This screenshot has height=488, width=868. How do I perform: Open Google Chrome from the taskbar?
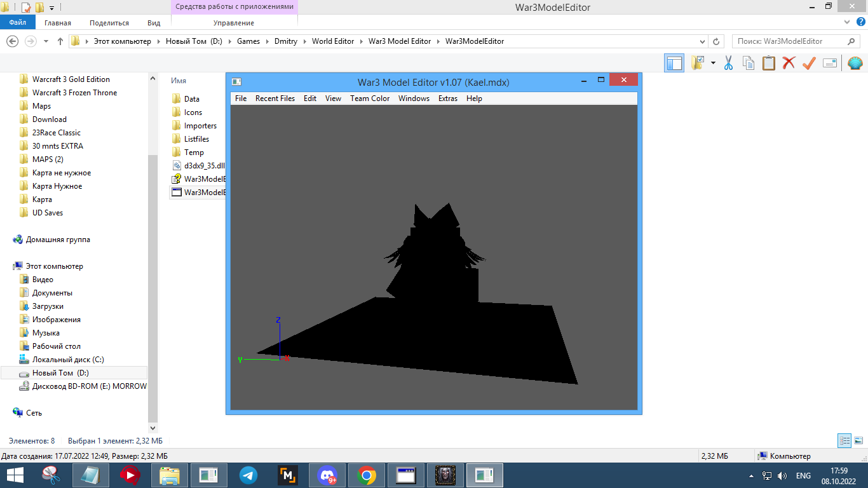tap(367, 475)
